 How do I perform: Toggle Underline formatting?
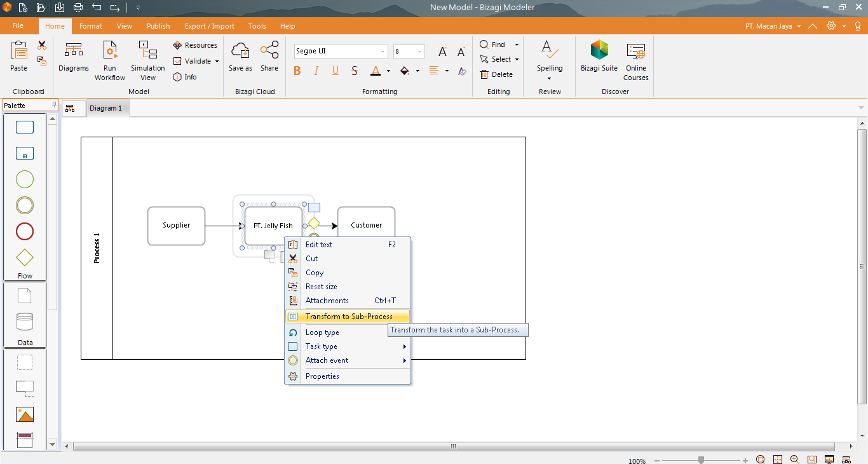[x=336, y=71]
